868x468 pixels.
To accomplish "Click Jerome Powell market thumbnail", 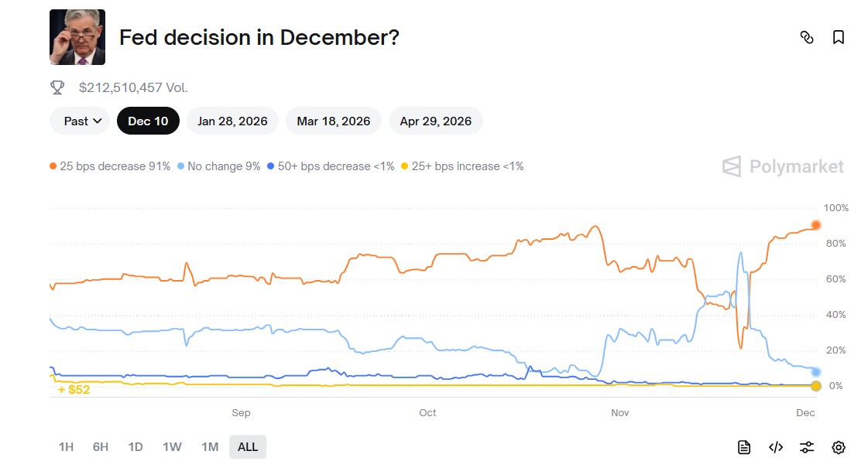I will [x=77, y=37].
